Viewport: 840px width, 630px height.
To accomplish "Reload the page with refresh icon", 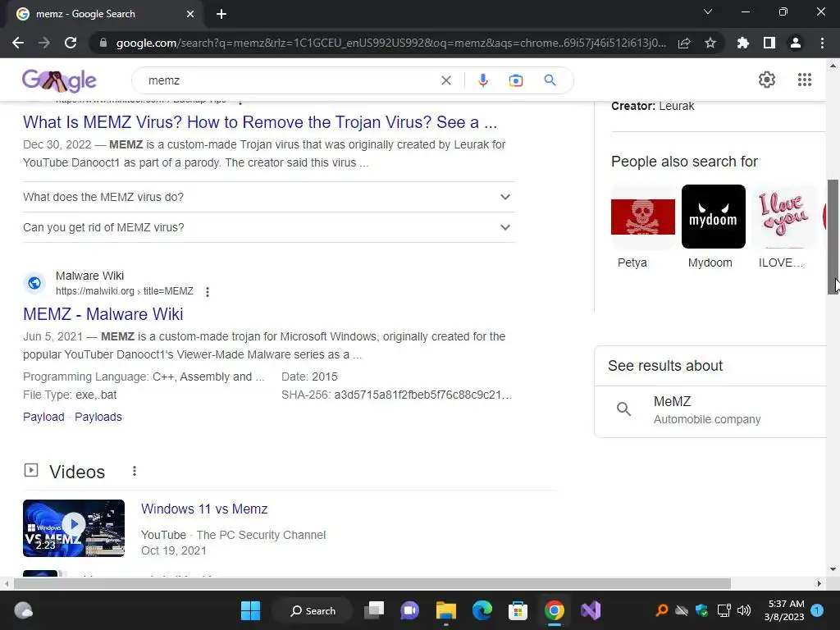I will [71, 43].
